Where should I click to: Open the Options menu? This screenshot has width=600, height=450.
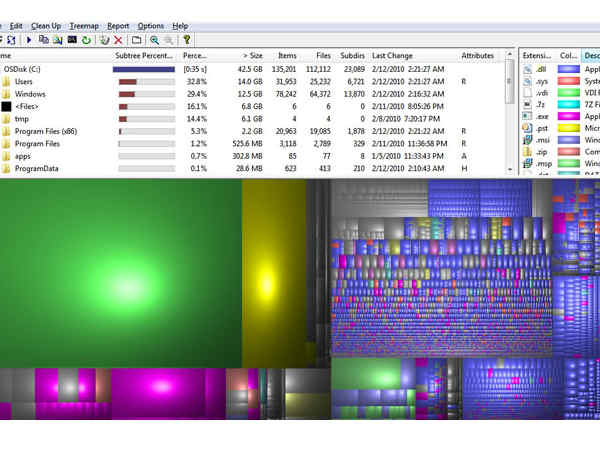[x=151, y=26]
